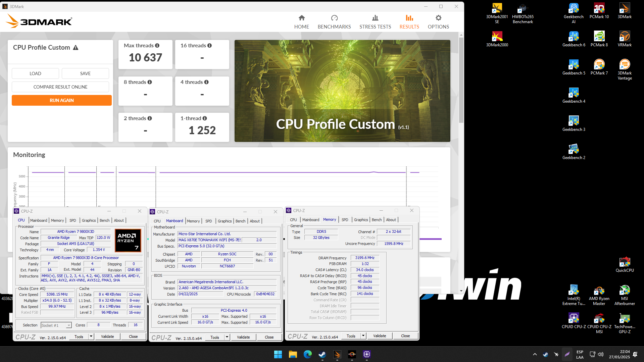
Task: Select About tab in right CPU-Z window
Action: click(x=391, y=220)
